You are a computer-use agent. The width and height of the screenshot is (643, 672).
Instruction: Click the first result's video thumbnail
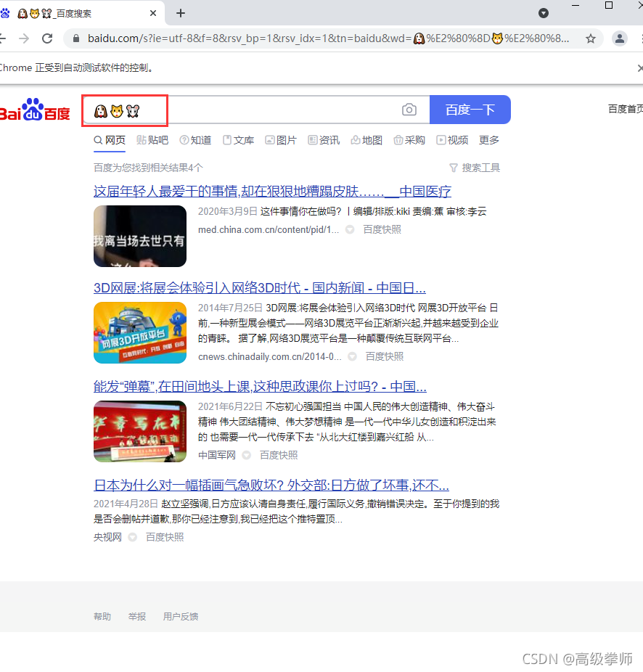139,237
